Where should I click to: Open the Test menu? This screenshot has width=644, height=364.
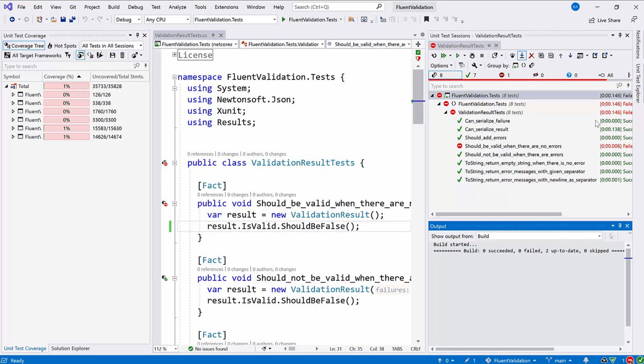click(x=156, y=7)
